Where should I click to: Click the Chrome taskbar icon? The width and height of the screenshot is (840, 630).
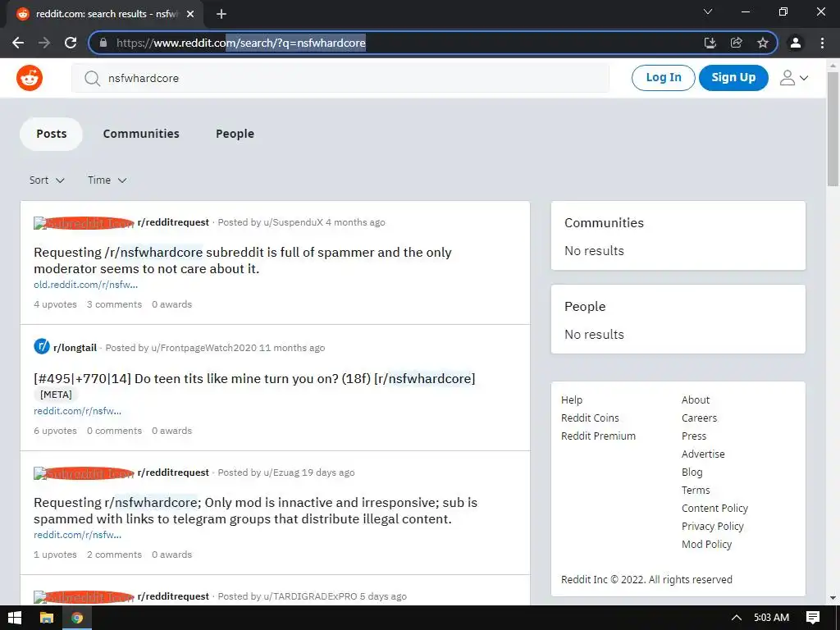pyautogui.click(x=77, y=618)
